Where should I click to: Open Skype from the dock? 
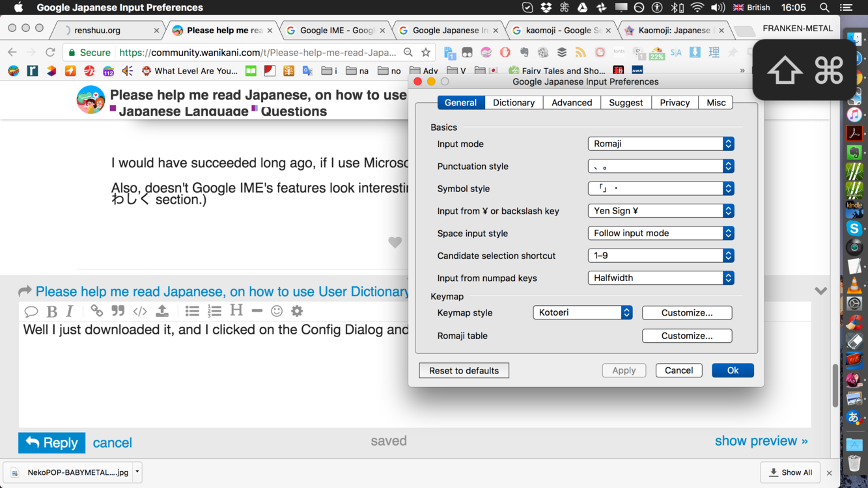pyautogui.click(x=854, y=228)
